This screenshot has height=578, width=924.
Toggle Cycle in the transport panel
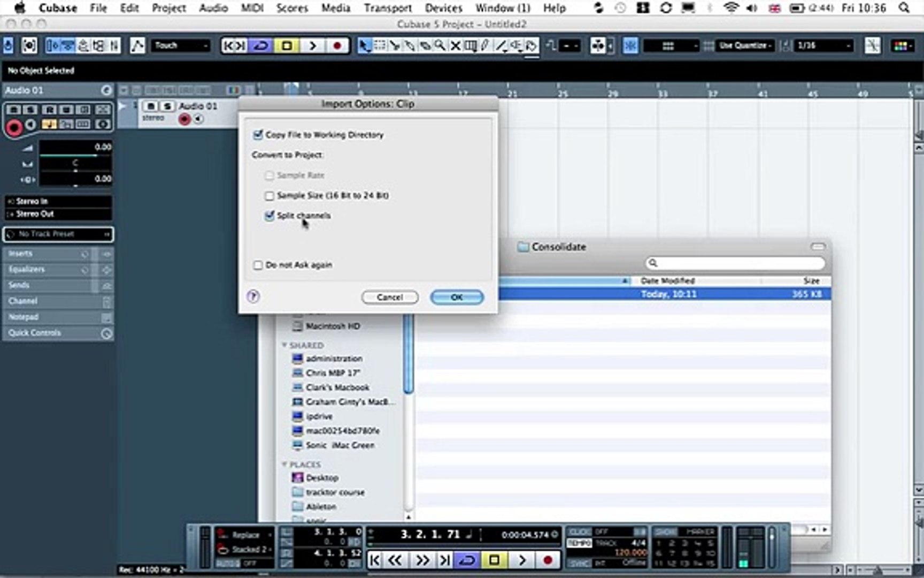coord(467,560)
